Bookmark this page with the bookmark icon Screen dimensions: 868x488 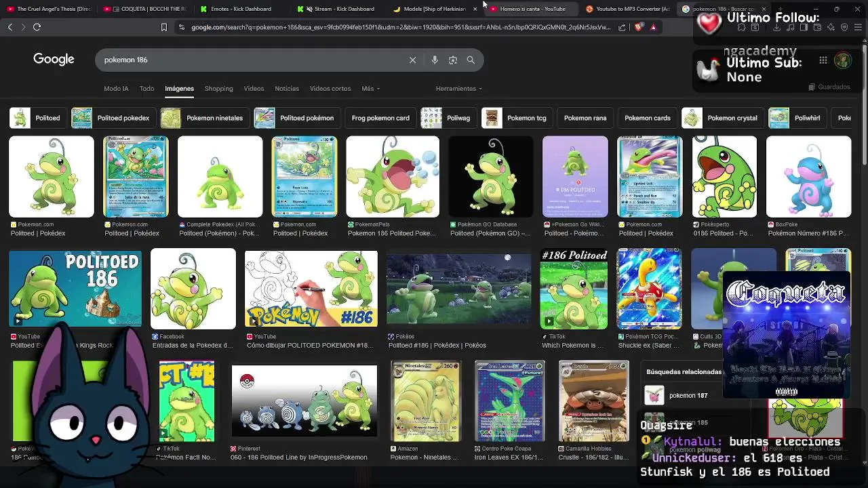[x=163, y=27]
